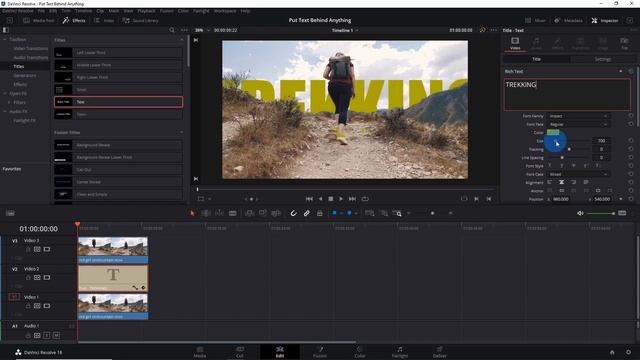Adjust the green monitor volume slider
Image resolution: width=640 pixels, height=360 pixels.
tap(601, 213)
